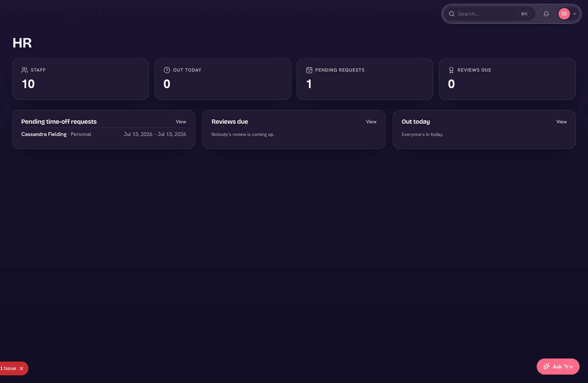Open the 1 Issue indicator
588x383 pixels.
(8, 368)
